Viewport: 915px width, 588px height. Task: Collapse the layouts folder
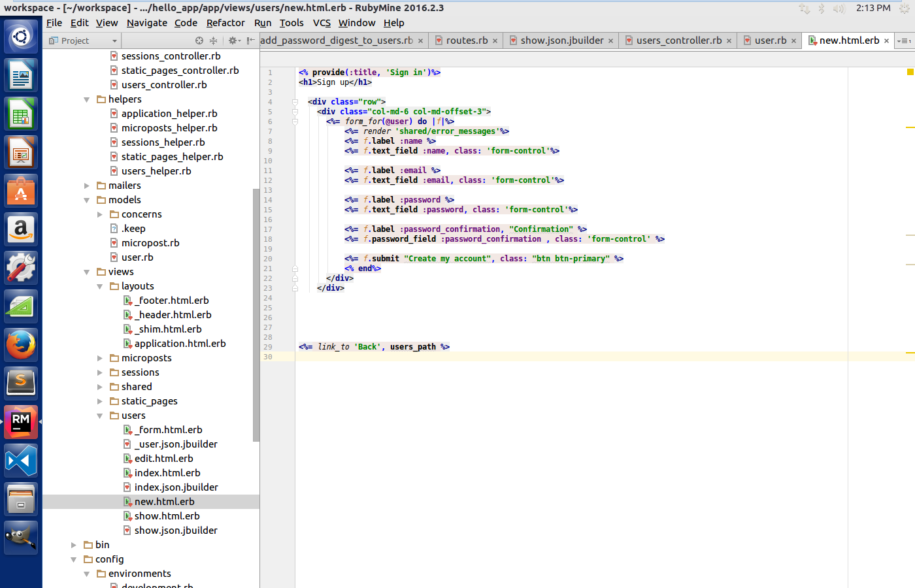coord(99,287)
